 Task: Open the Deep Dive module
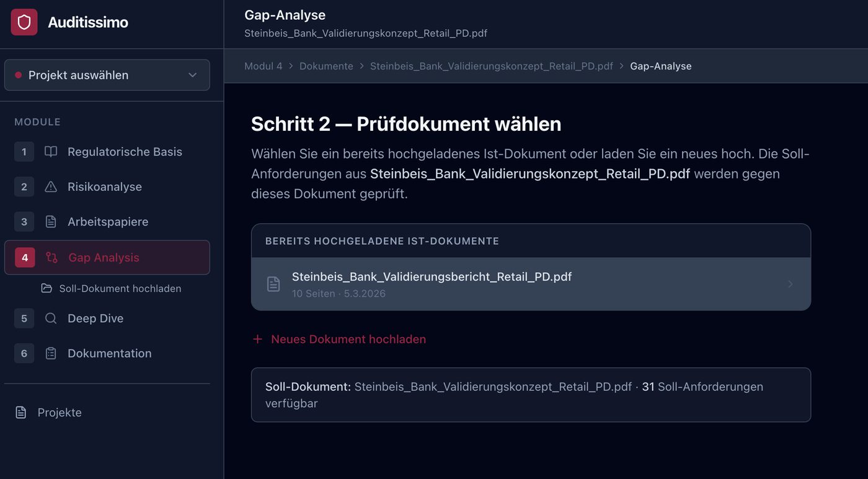94,318
